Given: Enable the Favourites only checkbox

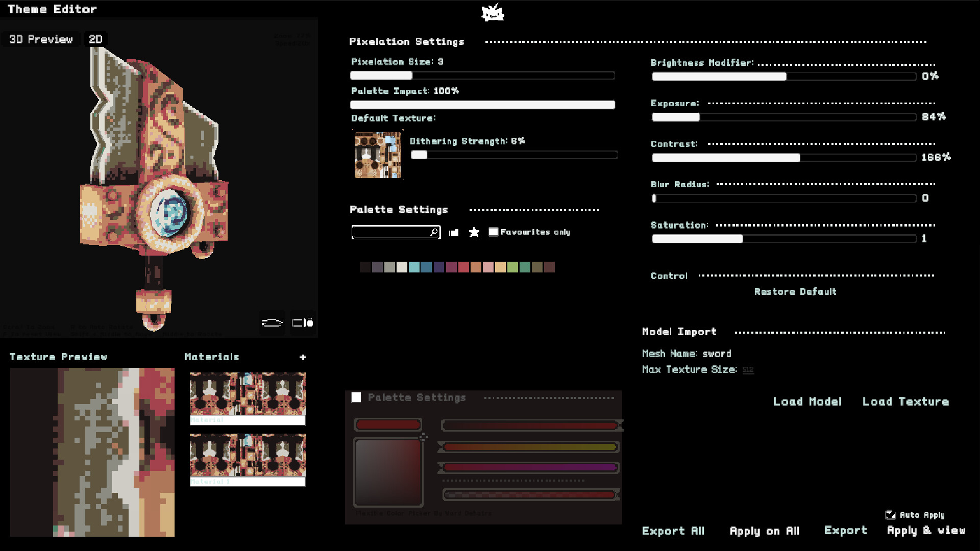Looking at the screenshot, I should [493, 232].
